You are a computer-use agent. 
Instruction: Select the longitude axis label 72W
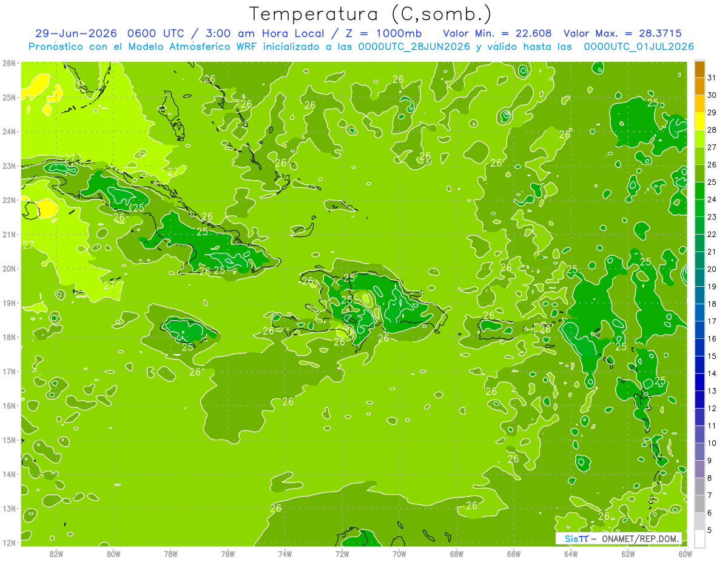click(x=342, y=554)
